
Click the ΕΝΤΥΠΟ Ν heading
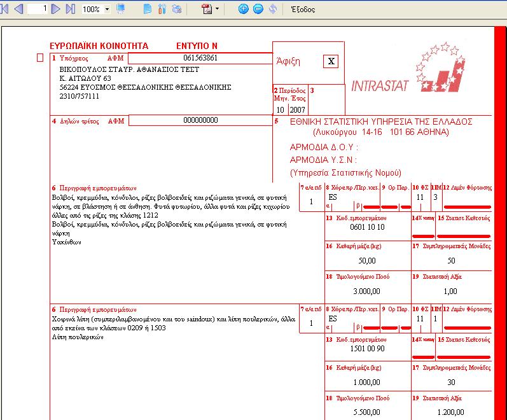[x=197, y=46]
